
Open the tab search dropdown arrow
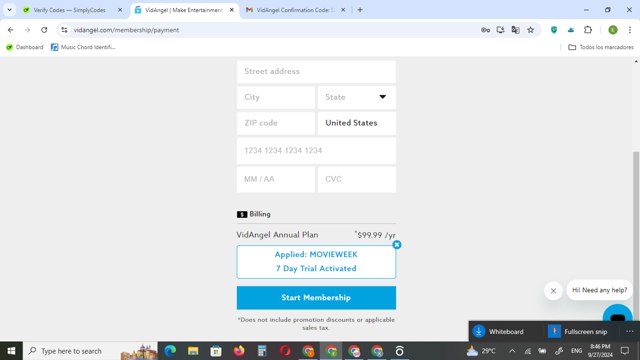click(9, 10)
